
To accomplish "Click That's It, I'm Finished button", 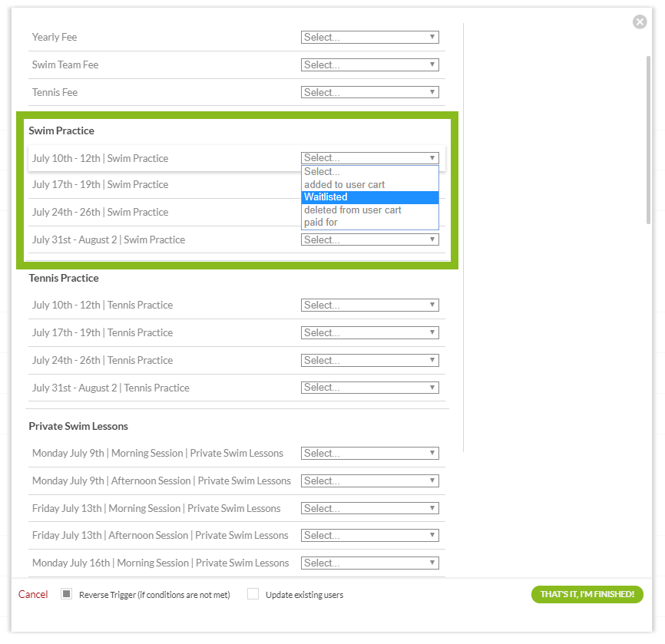I will (587, 594).
